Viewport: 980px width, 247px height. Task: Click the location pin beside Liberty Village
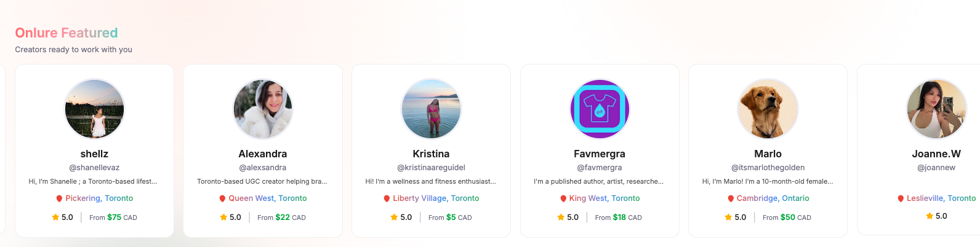387,198
